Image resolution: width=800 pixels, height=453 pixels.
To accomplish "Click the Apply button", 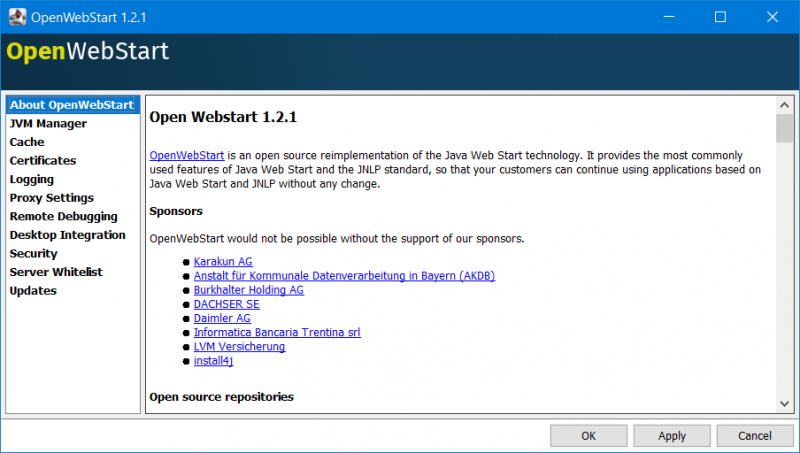I will (x=672, y=436).
